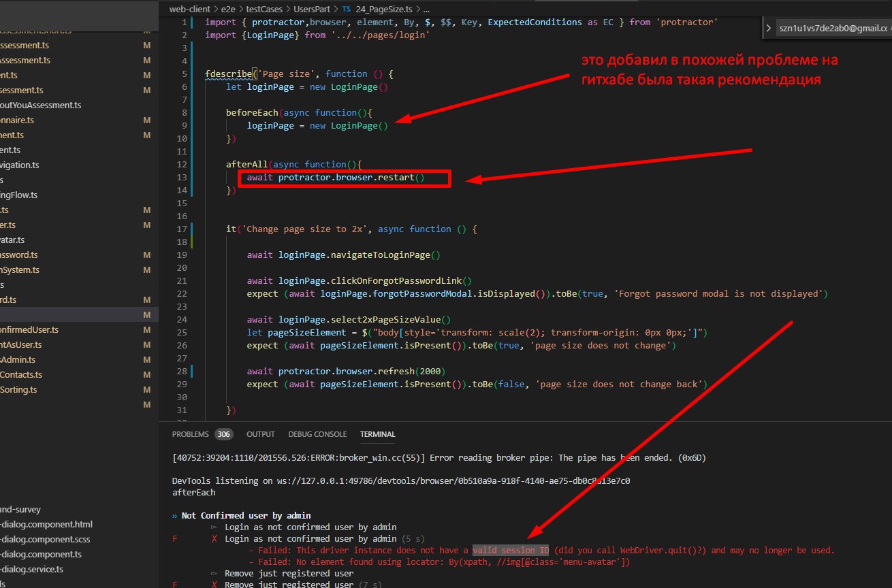
Task: Click the find input containing the gmail address
Action: (x=833, y=29)
